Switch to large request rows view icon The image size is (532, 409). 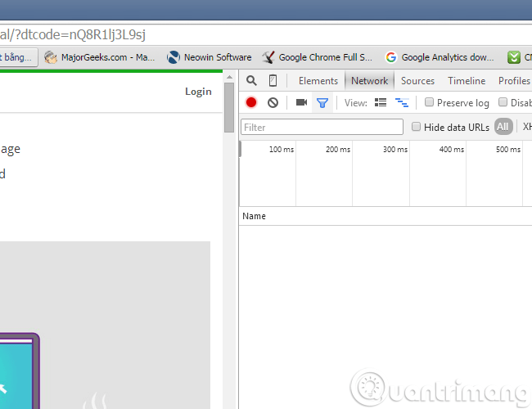(381, 102)
